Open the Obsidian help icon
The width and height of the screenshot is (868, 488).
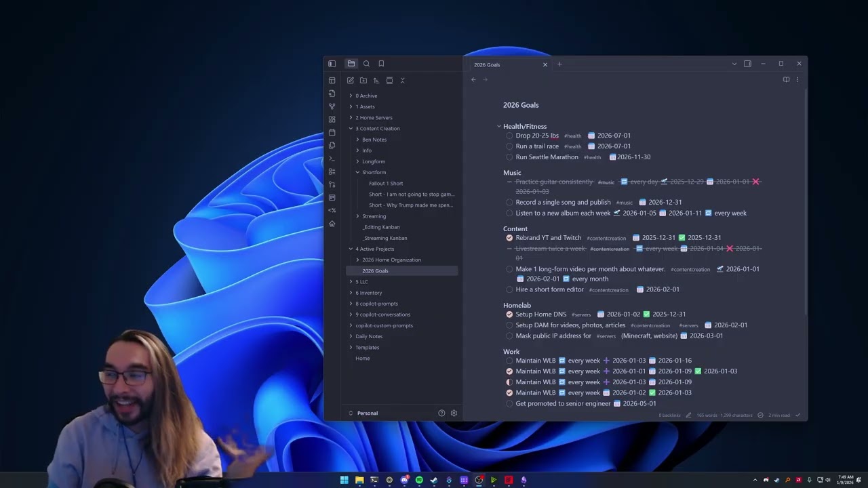(441, 413)
